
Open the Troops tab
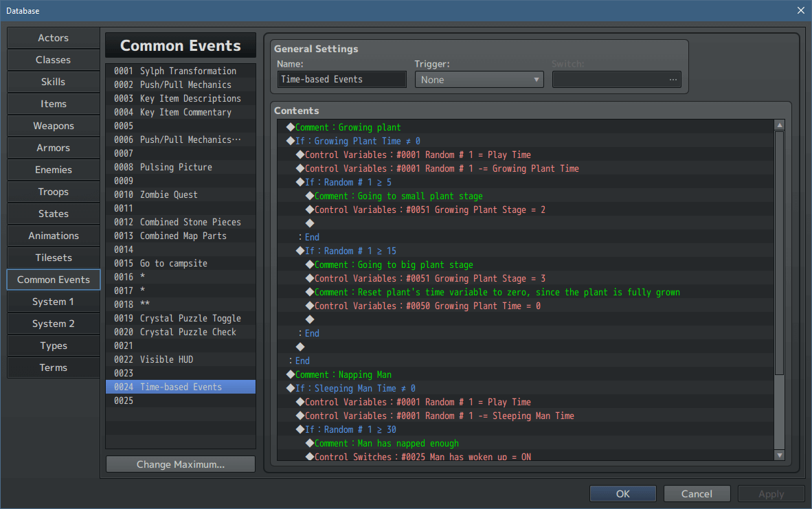tap(54, 192)
